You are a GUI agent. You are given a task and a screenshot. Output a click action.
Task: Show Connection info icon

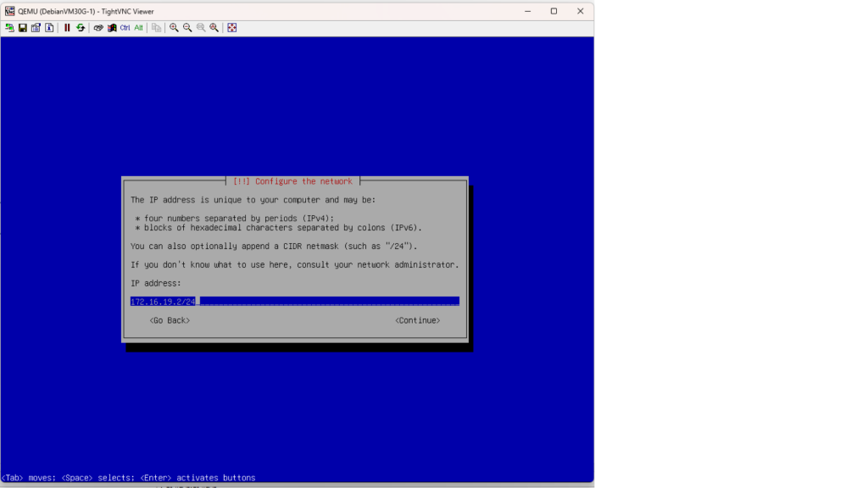pyautogui.click(x=49, y=28)
